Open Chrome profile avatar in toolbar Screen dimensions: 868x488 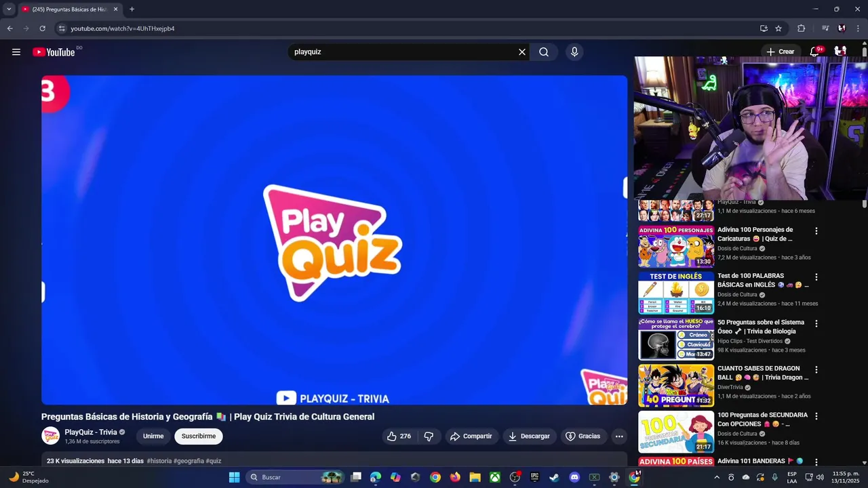(x=842, y=28)
